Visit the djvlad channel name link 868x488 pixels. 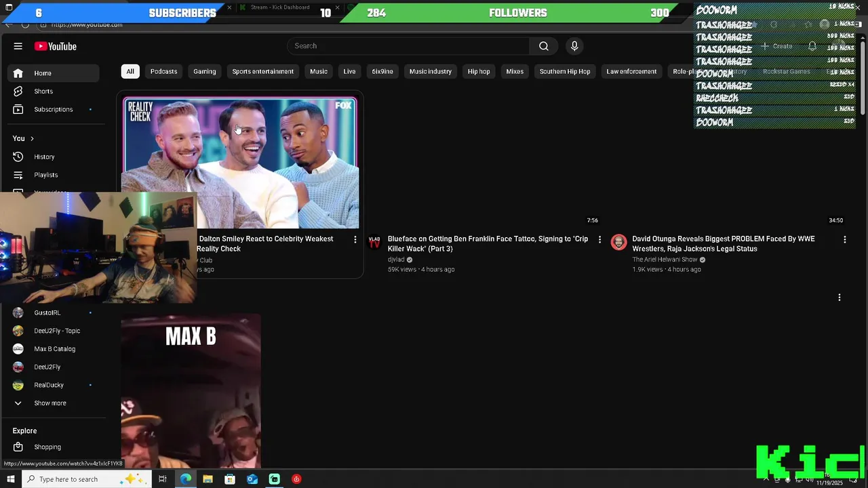(396, 260)
